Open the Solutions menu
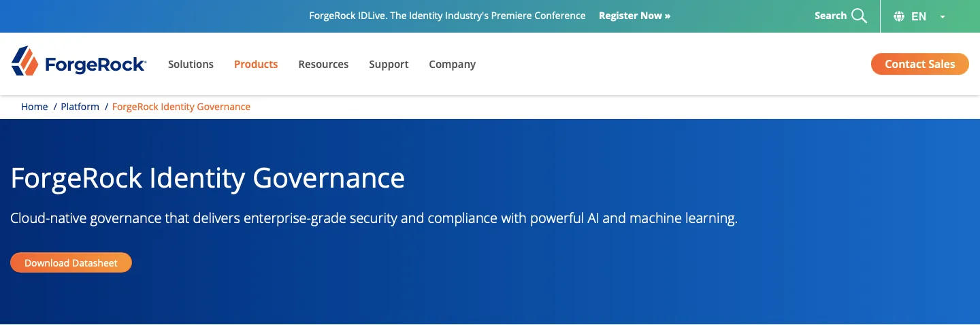Image resolution: width=980 pixels, height=325 pixels. [x=191, y=64]
